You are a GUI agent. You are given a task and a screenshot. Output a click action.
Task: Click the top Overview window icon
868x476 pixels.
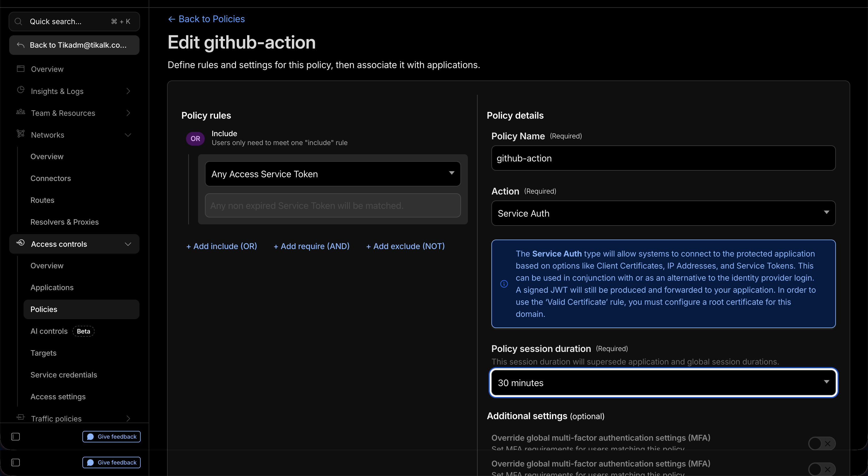point(21,69)
